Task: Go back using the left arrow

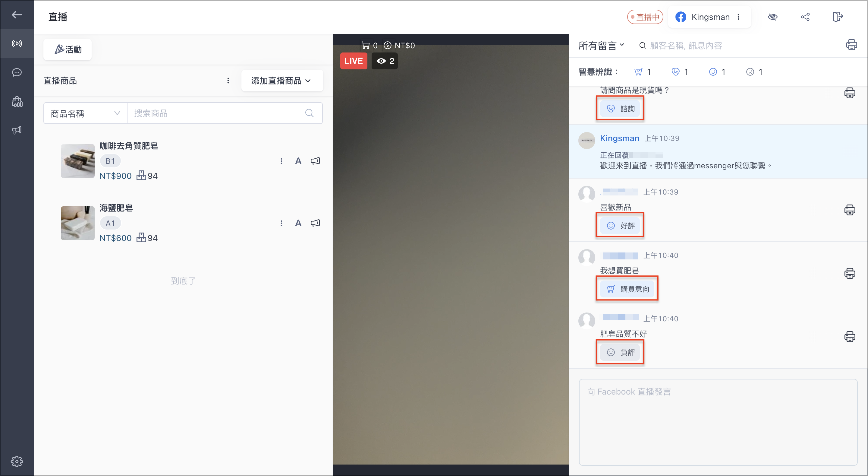Action: click(17, 14)
